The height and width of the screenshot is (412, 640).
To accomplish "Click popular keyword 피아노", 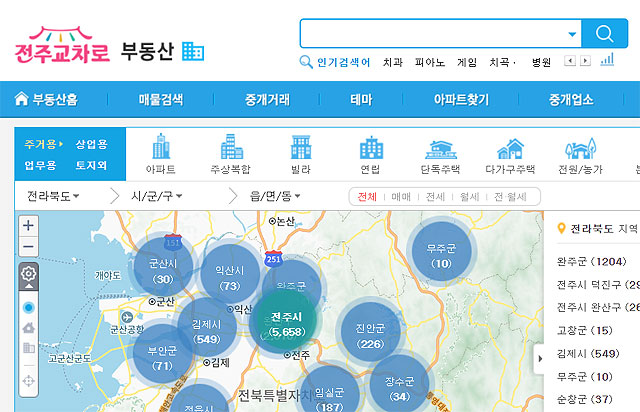I will point(429,62).
